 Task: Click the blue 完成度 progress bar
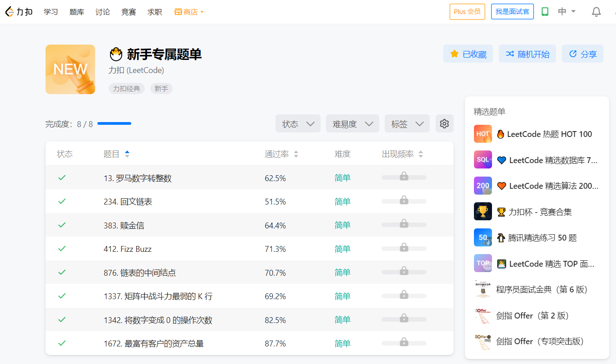(x=114, y=123)
